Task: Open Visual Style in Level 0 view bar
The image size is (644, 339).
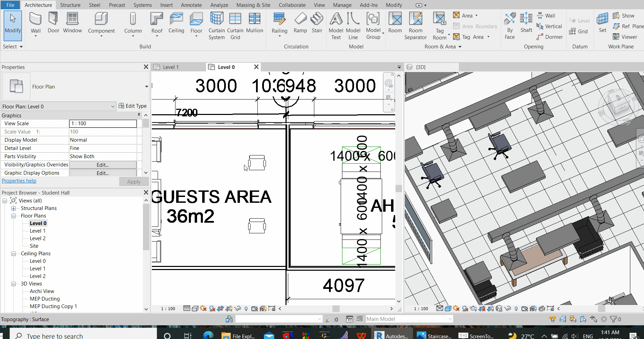Action: click(195, 308)
